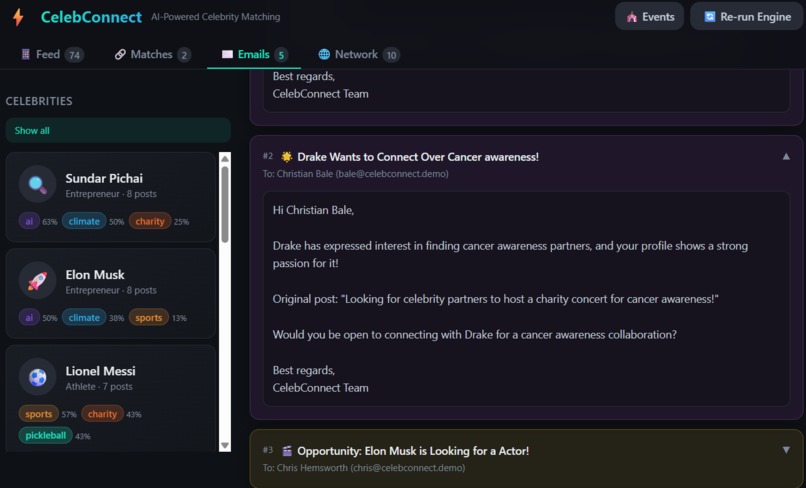Click the celebrity list scrollbar up arrow
Viewport: 806px width, 488px height.
225,159
